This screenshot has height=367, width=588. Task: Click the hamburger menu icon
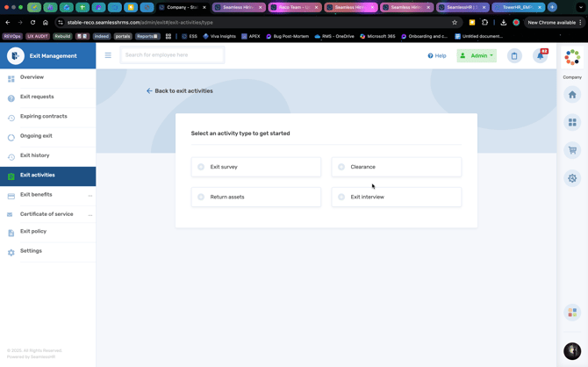[x=108, y=55]
